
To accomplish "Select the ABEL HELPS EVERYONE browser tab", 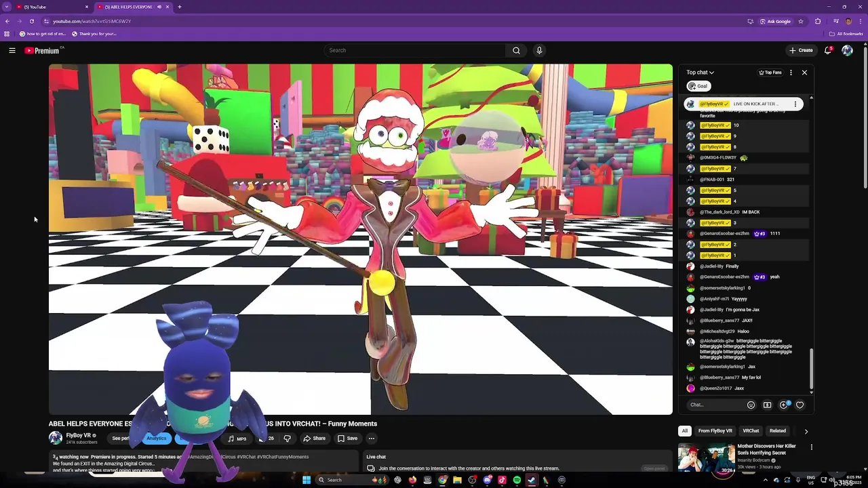I will [x=133, y=7].
